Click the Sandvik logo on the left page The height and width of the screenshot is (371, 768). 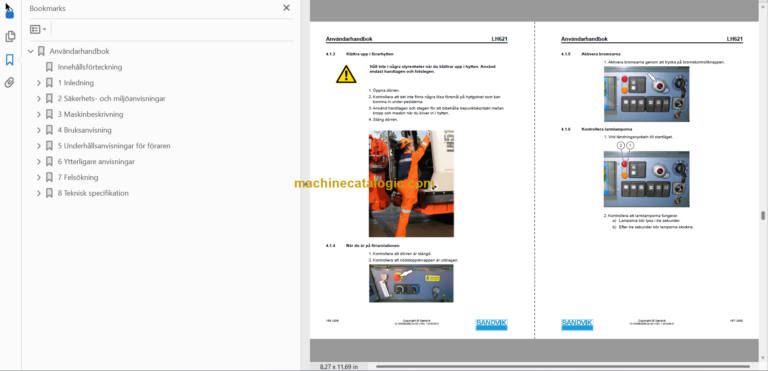coord(491,324)
